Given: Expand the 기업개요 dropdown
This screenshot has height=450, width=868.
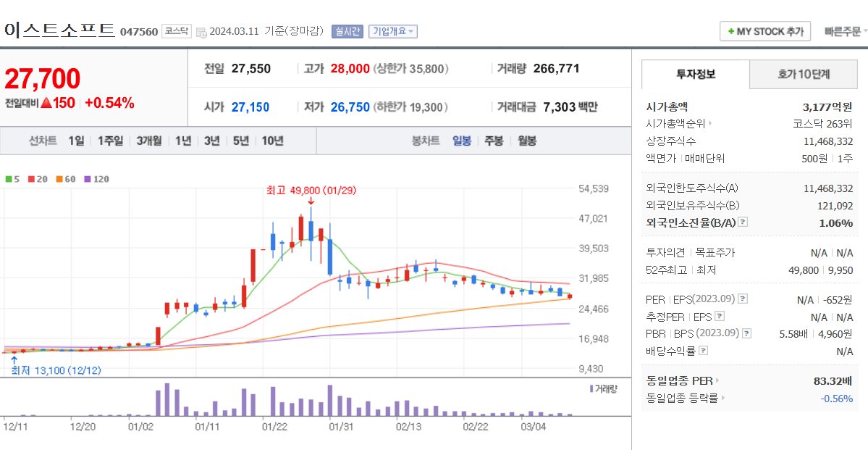Looking at the screenshot, I should [x=392, y=31].
